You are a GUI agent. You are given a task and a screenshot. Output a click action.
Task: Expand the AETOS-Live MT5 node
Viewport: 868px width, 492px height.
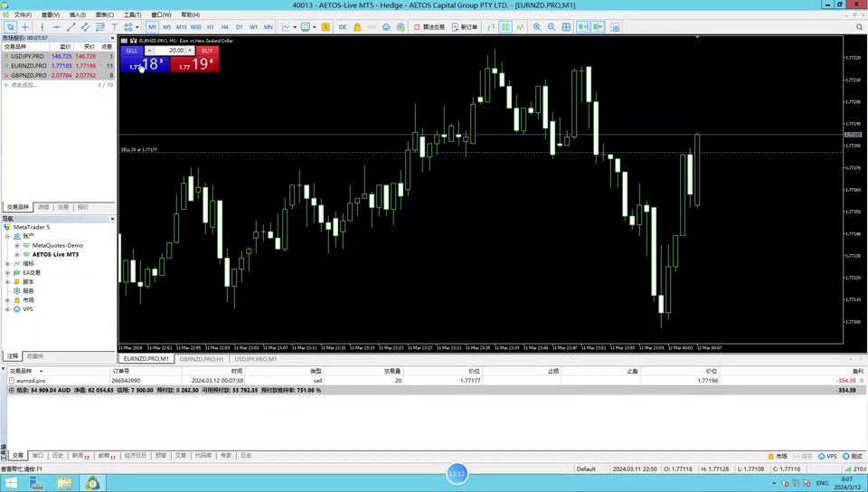click(16, 254)
